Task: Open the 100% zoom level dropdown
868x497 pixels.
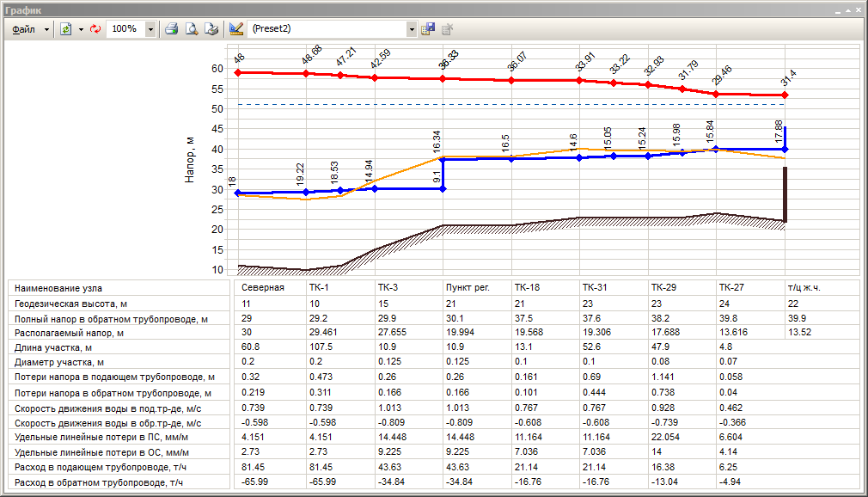Action: point(151,28)
